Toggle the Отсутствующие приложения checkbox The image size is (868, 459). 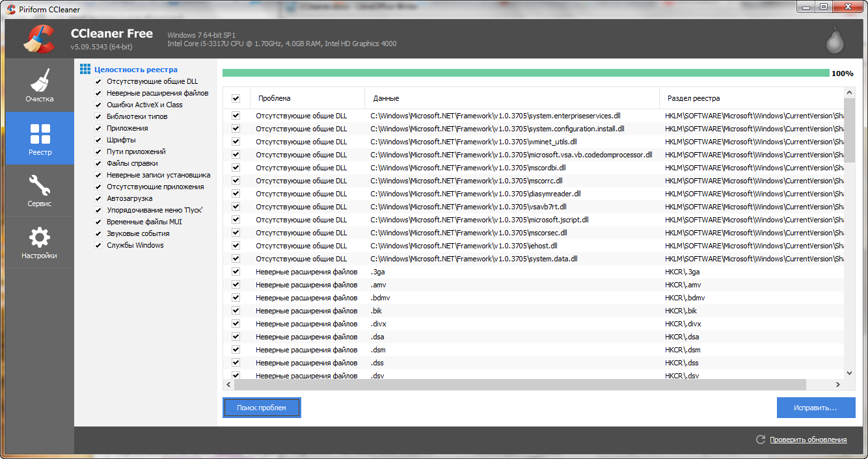click(98, 187)
